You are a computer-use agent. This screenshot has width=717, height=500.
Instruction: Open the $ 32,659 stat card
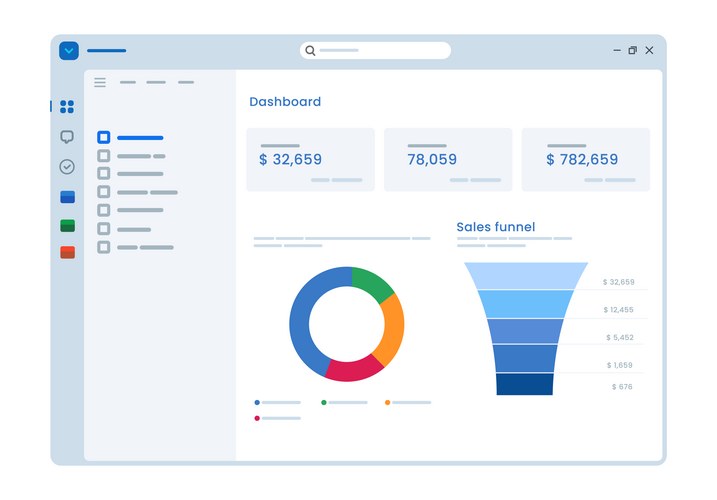click(310, 159)
